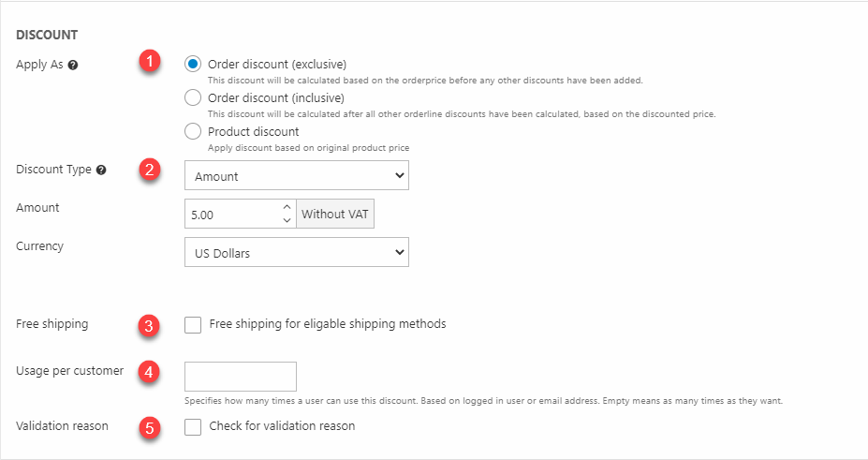Expand the Currency dropdown showing US Dollars
Screen dimensions: 868x460
(296, 253)
